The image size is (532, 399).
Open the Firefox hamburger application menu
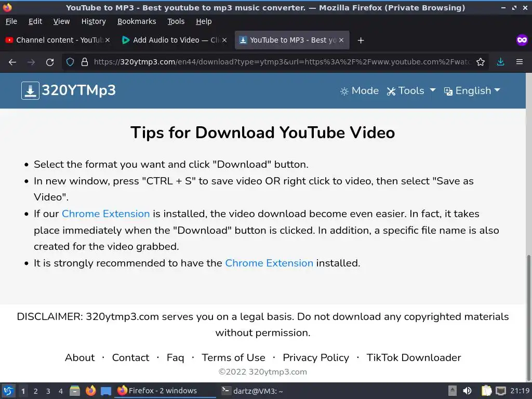(x=520, y=62)
